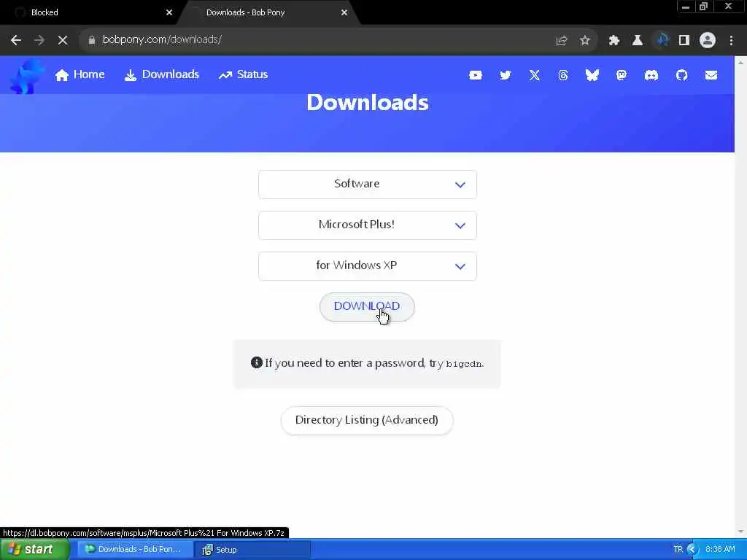Click the page scrollbar up arrow
Viewport: 747px width, 560px height.
[x=741, y=63]
